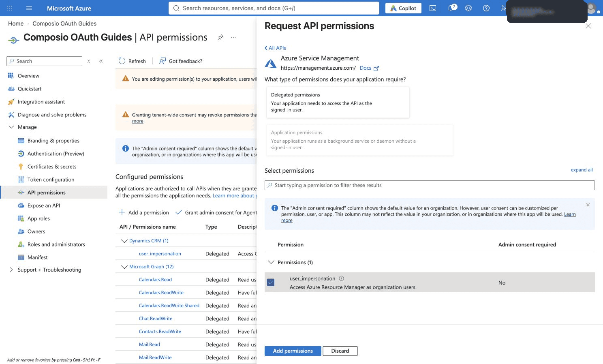This screenshot has height=364, width=603.
Task: Open the notifications bell icon
Action: (451, 8)
